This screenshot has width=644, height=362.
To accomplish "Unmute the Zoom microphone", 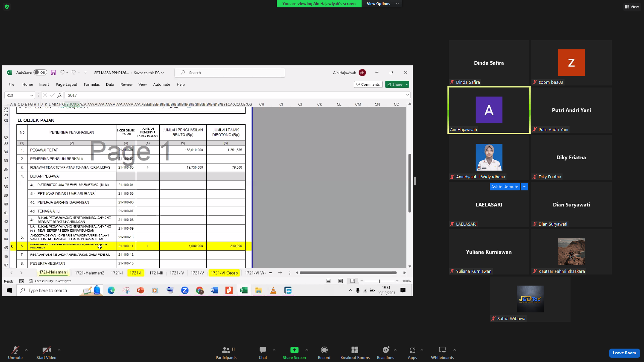I will [15, 353].
